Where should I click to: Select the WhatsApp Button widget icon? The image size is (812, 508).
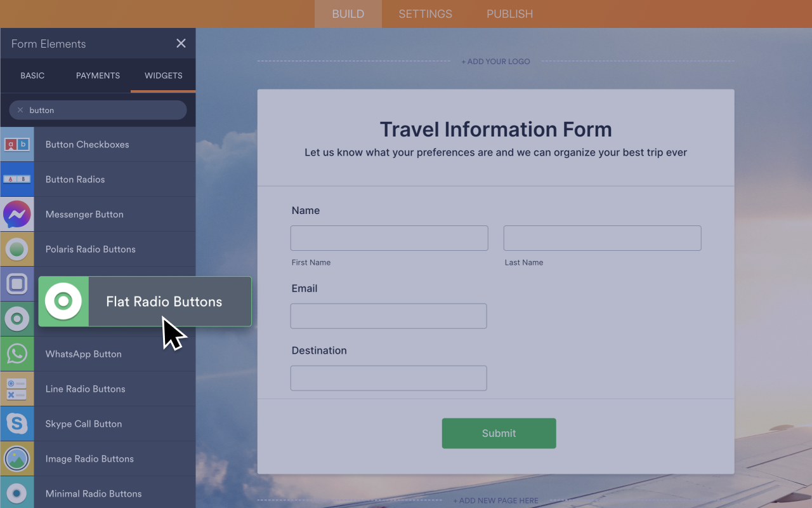pyautogui.click(x=17, y=354)
